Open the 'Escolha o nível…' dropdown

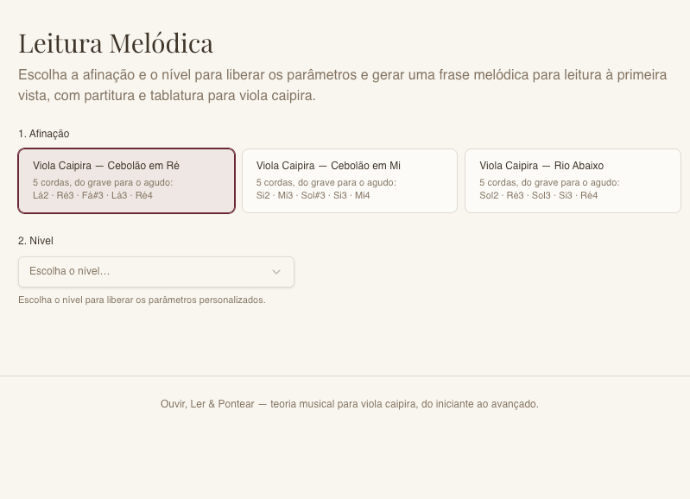point(156,272)
